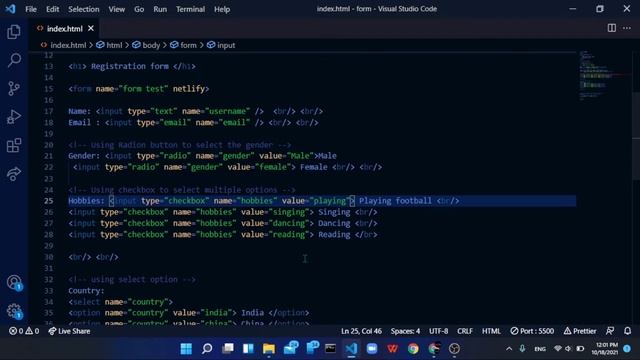Open the Selection menu
The width and height of the screenshot is (640, 360).
pos(84,9)
